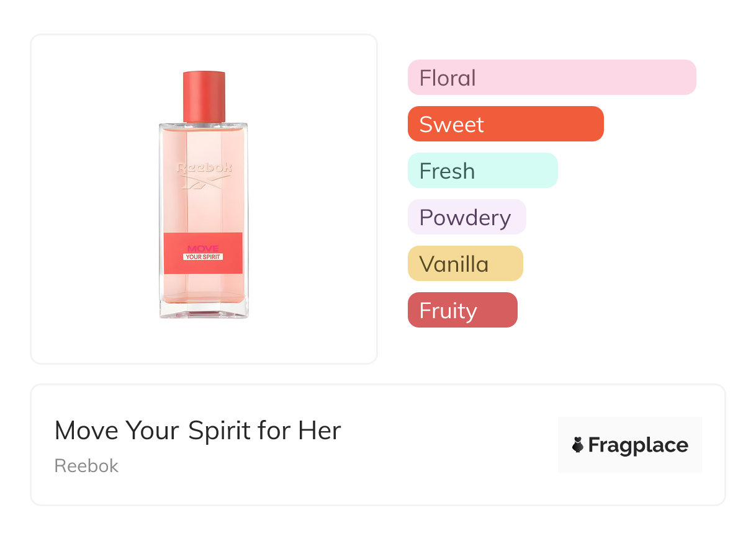This screenshot has width=756, height=536.
Task: Open the Move Your Spirit for Her title
Action: point(197,431)
